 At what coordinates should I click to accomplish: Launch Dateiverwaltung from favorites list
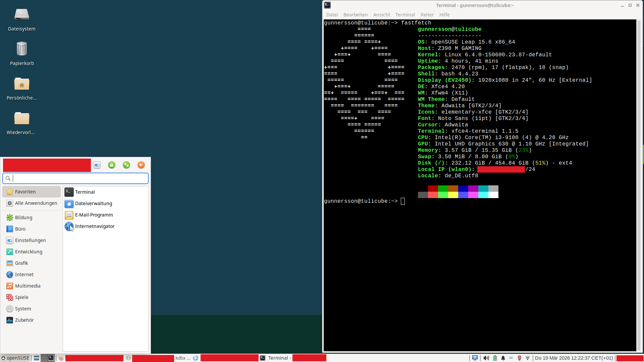click(x=93, y=203)
